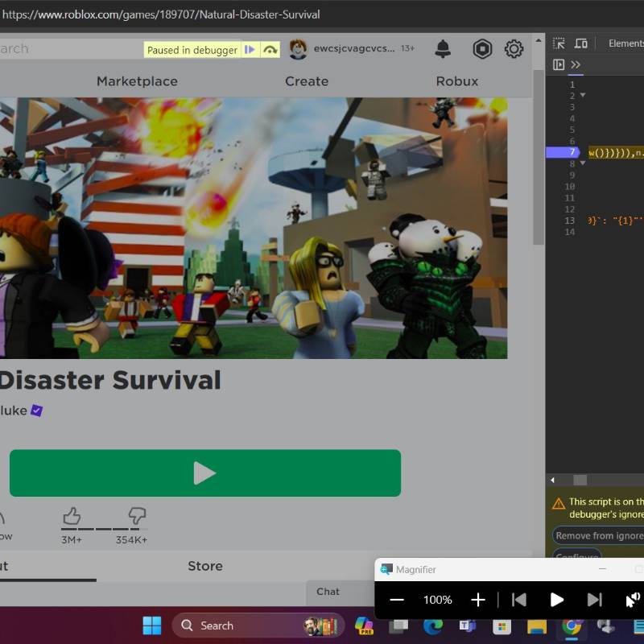Open Roblox settings gear

pyautogui.click(x=514, y=49)
